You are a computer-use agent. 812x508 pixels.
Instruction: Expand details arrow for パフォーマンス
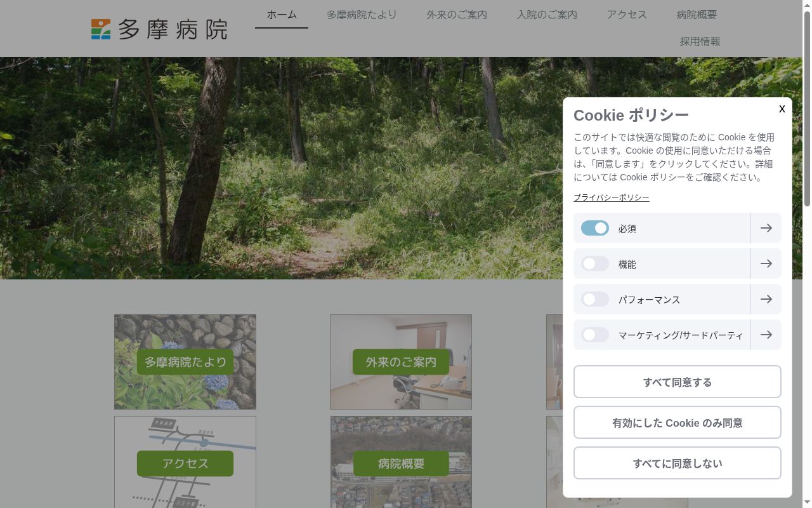[x=766, y=299]
